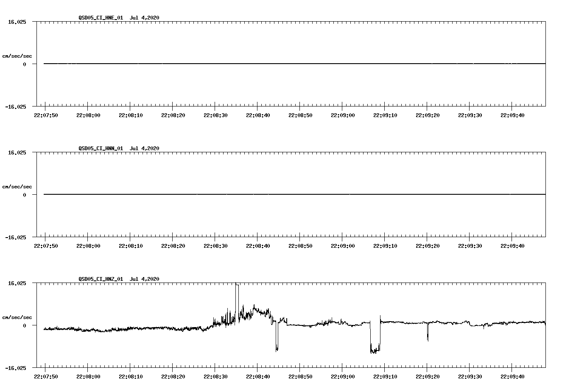Click cm/sec/sec unit label on HNZ plot
Image resolution: width=576 pixels, height=392 pixels.
[x=17, y=317]
